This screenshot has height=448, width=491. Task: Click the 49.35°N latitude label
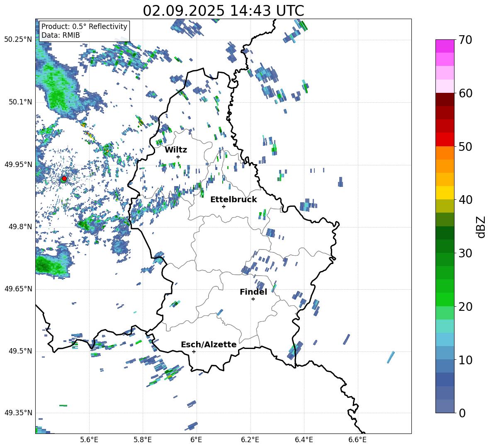pos(18,413)
